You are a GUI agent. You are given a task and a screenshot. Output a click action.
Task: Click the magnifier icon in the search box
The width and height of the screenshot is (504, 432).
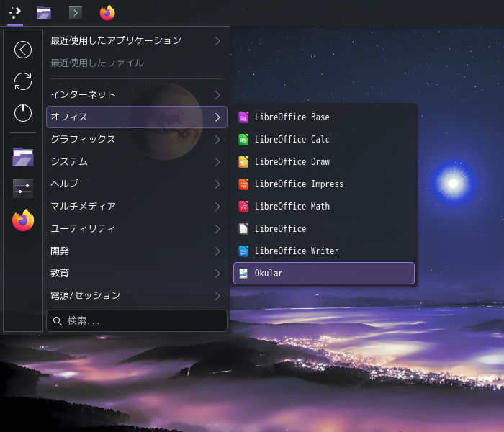(x=57, y=321)
